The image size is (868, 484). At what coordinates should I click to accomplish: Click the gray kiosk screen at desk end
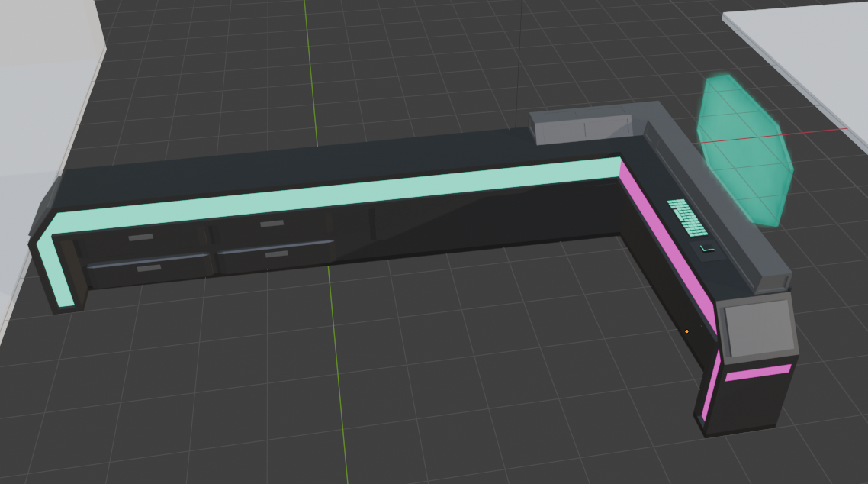click(758, 328)
